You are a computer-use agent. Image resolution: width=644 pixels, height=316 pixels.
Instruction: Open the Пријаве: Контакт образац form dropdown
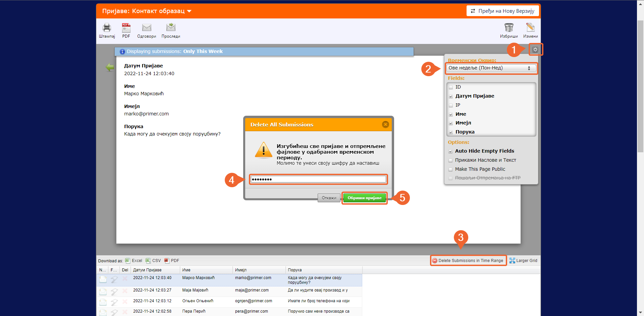[x=147, y=11]
